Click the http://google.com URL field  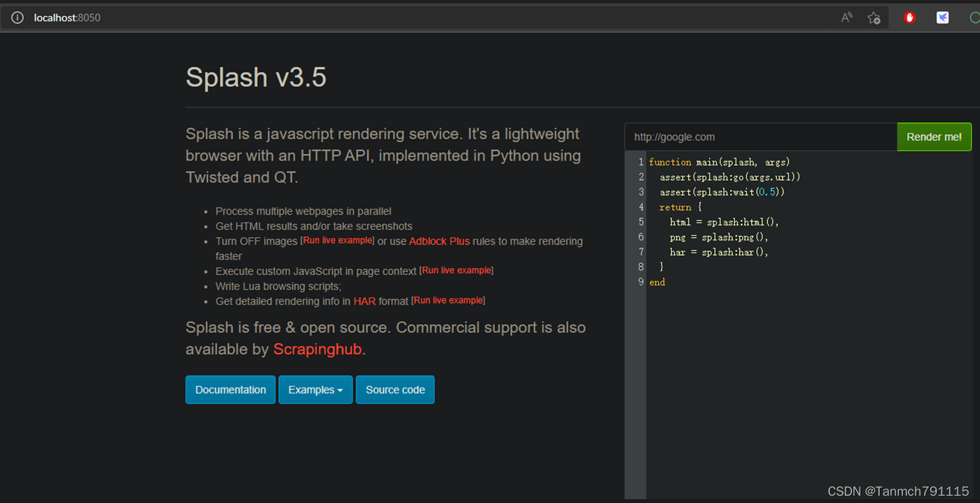(x=761, y=137)
